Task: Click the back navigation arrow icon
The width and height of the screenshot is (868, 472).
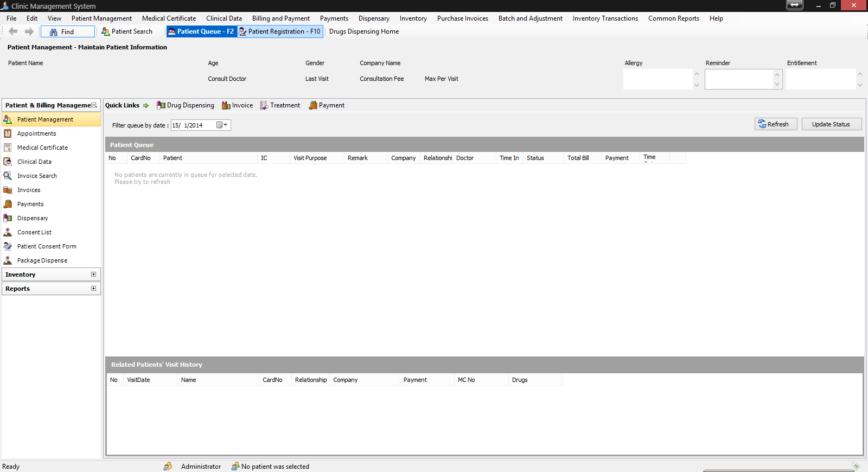Action: pyautogui.click(x=13, y=31)
